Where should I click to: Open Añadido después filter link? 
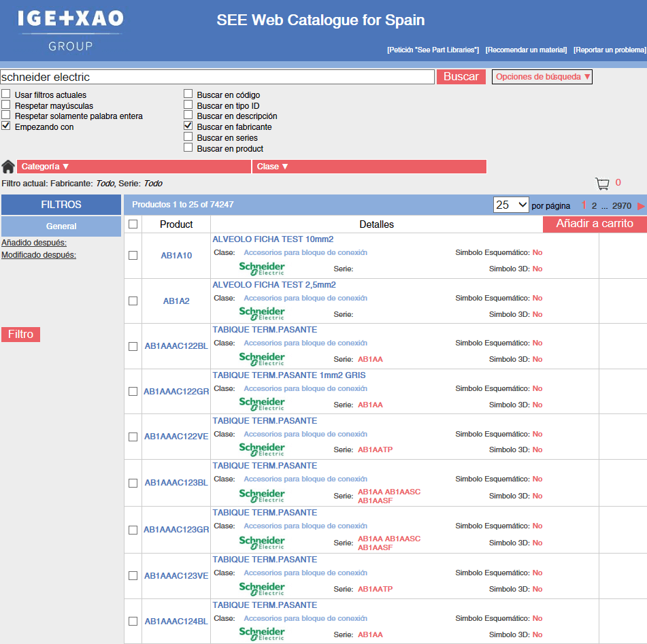click(34, 243)
